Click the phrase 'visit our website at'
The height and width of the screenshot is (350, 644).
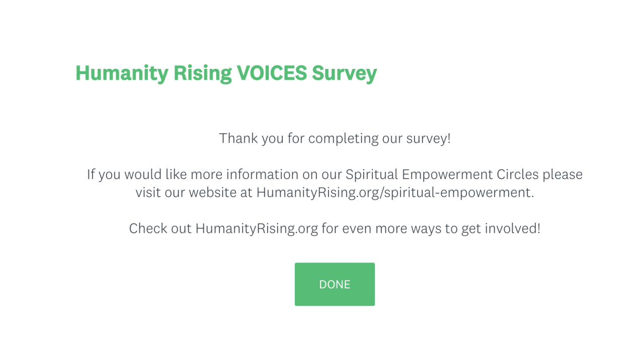[x=194, y=192]
